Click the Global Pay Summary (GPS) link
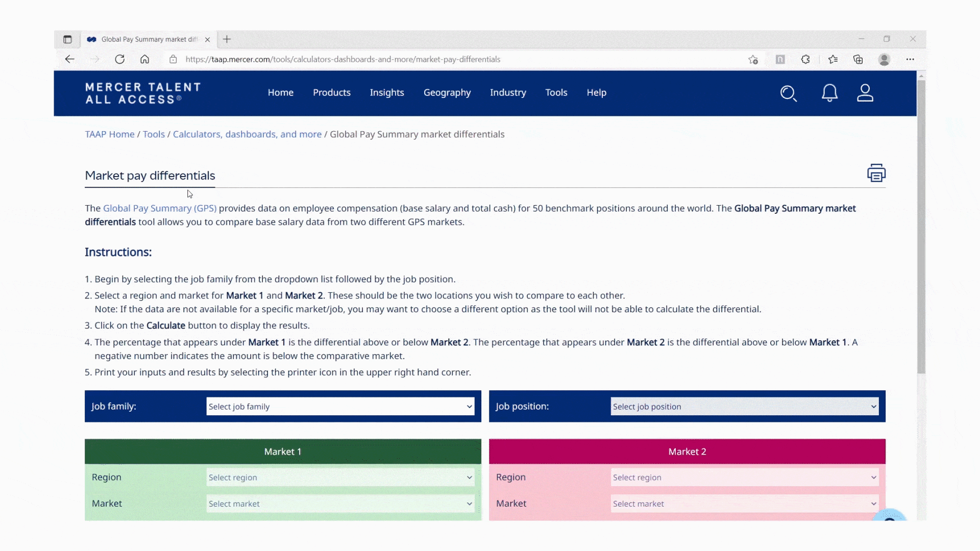 coord(159,208)
